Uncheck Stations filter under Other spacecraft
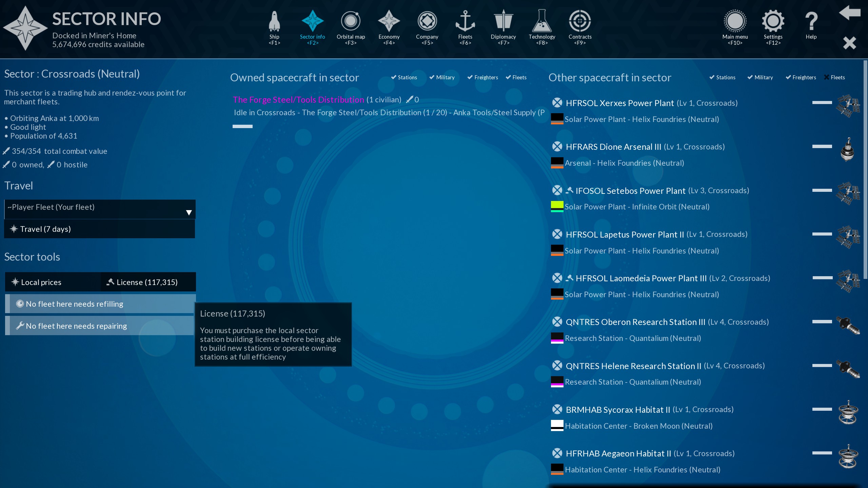 click(x=722, y=78)
